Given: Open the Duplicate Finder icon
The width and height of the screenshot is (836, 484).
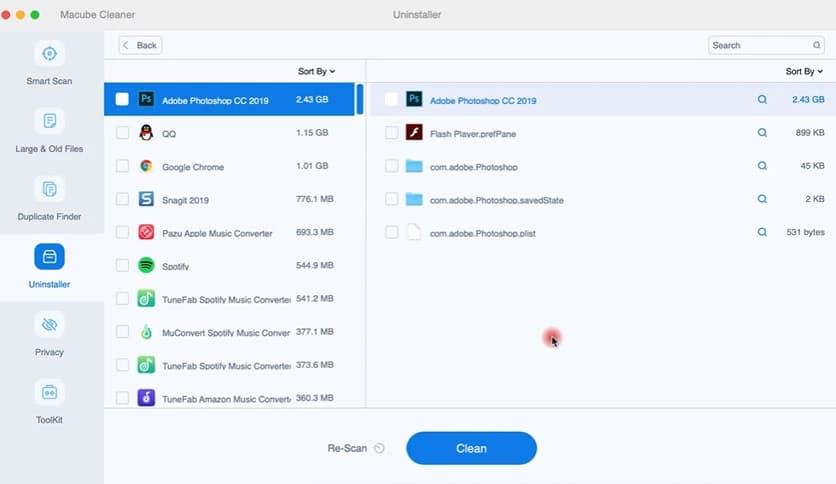Looking at the screenshot, I should (49, 189).
